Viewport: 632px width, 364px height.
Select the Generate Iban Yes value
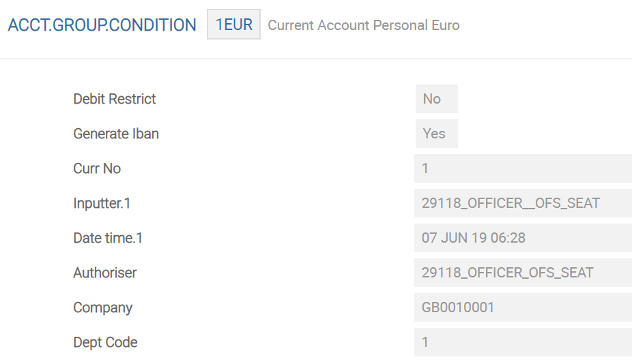coord(436,134)
